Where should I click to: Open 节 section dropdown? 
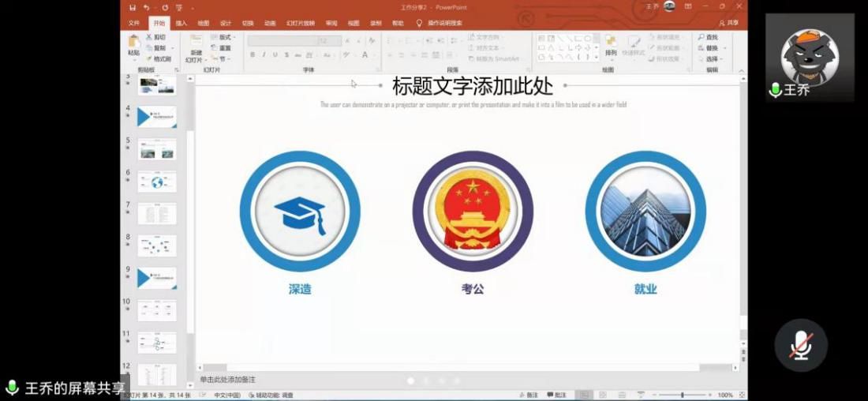coord(220,58)
